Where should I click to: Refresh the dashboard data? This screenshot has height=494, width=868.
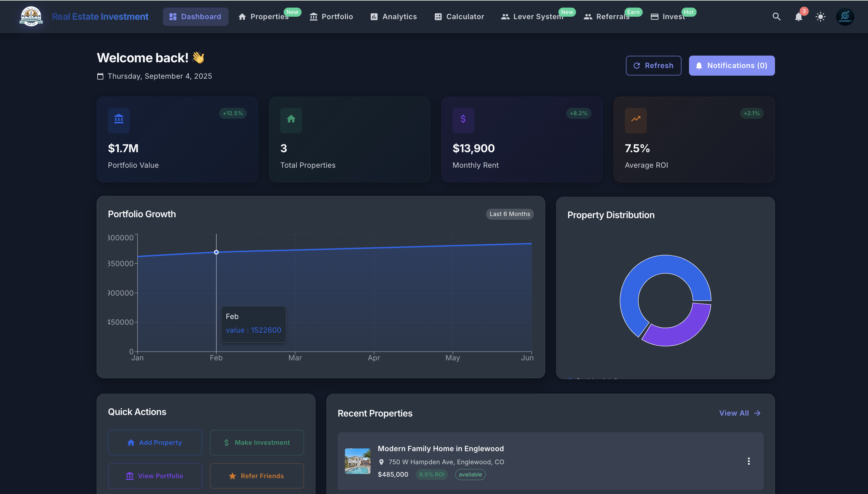[x=653, y=66]
